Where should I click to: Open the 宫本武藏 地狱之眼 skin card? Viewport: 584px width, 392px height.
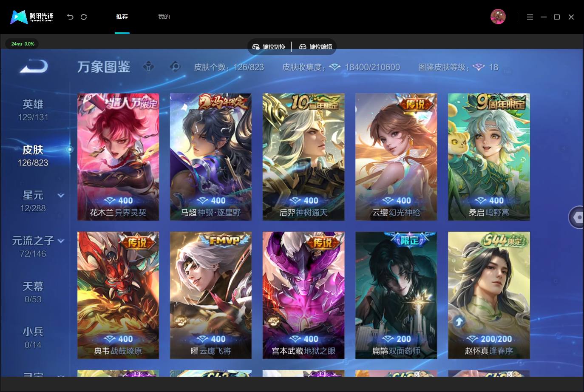click(x=303, y=295)
